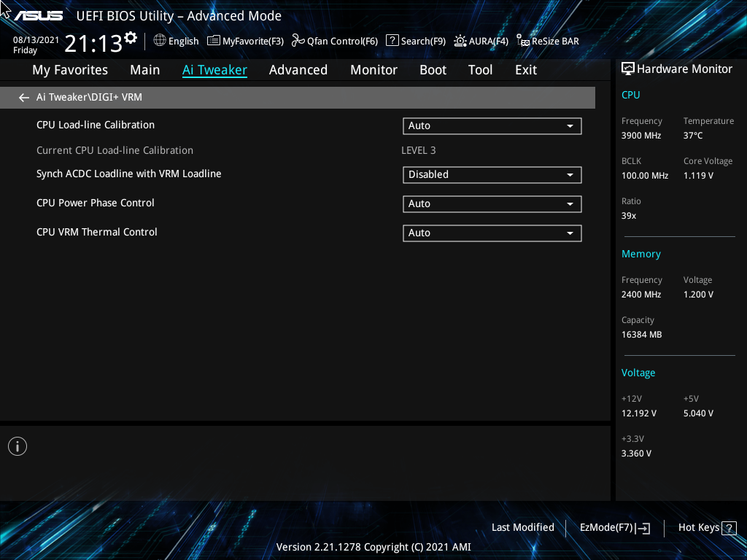This screenshot has height=560, width=747.
Task: Click the MyFavorite list icon
Action: (214, 41)
